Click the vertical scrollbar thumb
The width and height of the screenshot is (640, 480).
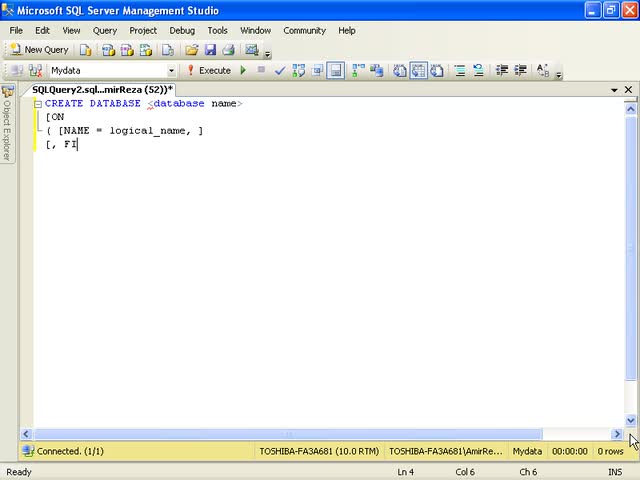pyautogui.click(x=631, y=248)
